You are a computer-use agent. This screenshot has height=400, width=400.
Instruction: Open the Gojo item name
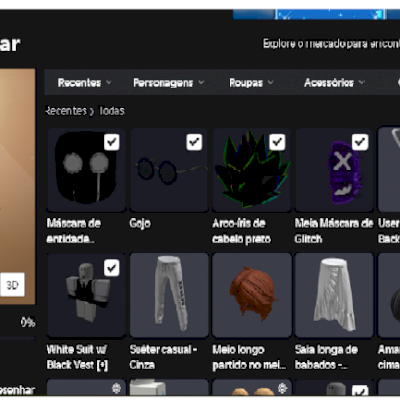point(140,223)
